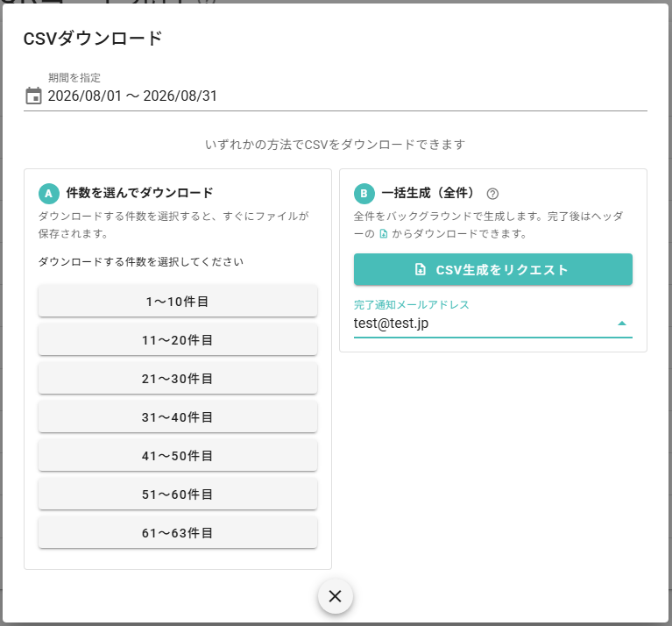Click the help question mark beside 一括生成
This screenshot has height=626, width=672.
492,194
